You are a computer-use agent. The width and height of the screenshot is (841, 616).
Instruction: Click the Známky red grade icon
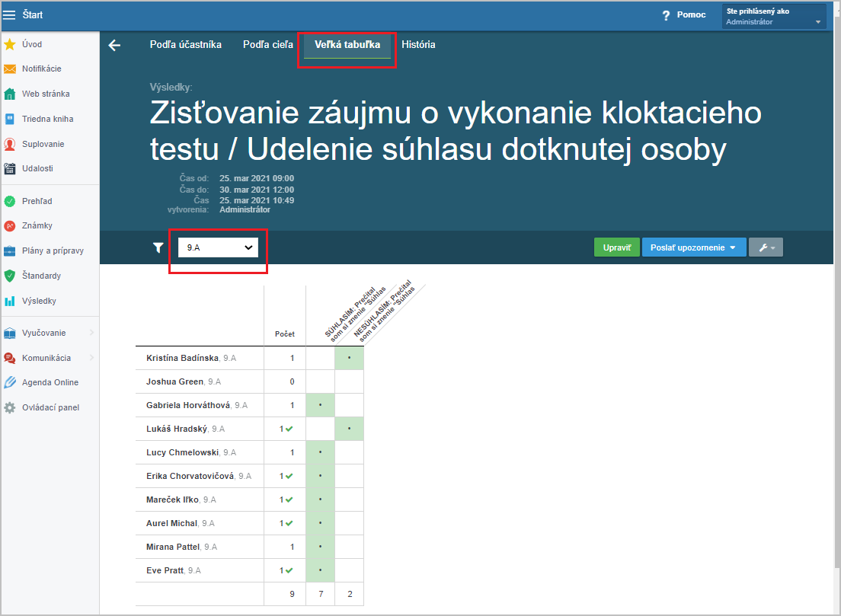tap(10, 225)
